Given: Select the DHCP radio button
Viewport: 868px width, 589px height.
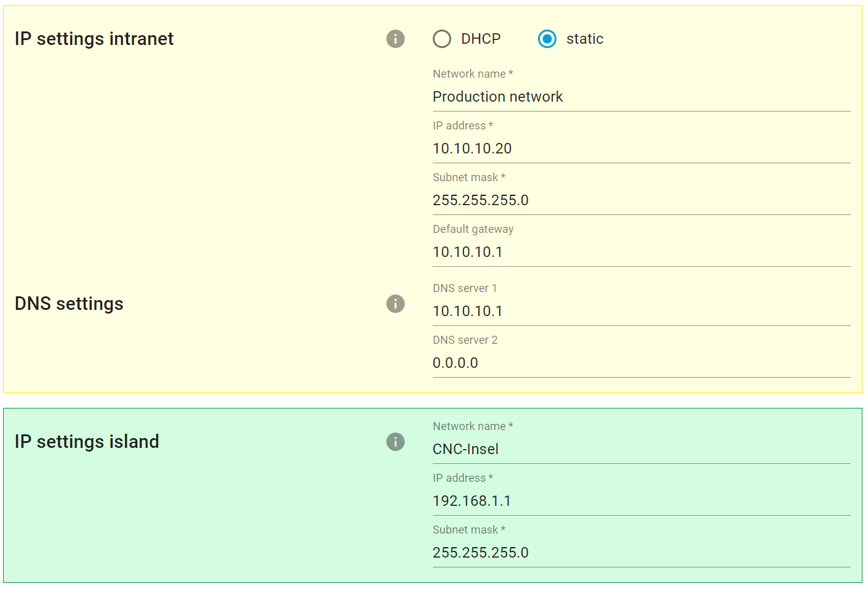Looking at the screenshot, I should 442,39.
